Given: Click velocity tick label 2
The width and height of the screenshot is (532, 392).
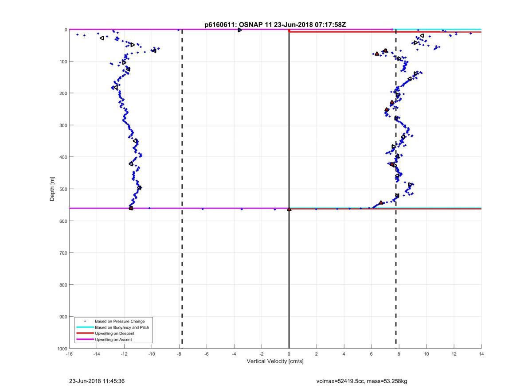Looking at the screenshot, I should 317,354.
